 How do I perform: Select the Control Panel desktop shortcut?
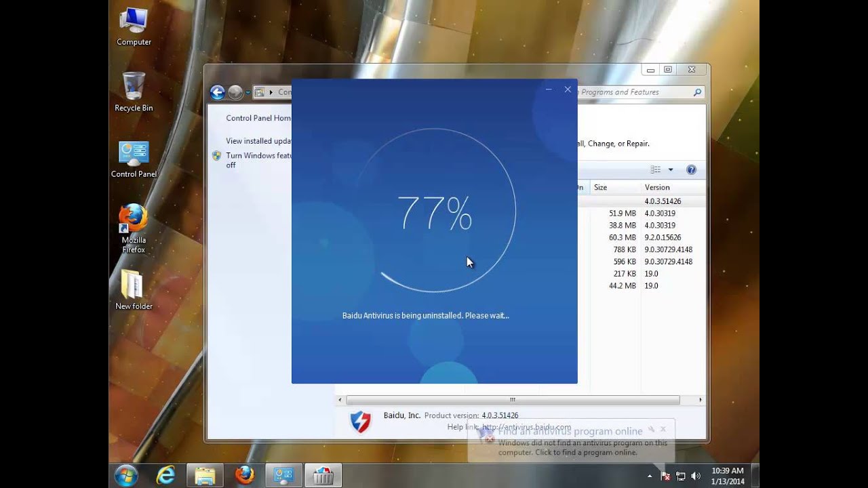point(134,160)
